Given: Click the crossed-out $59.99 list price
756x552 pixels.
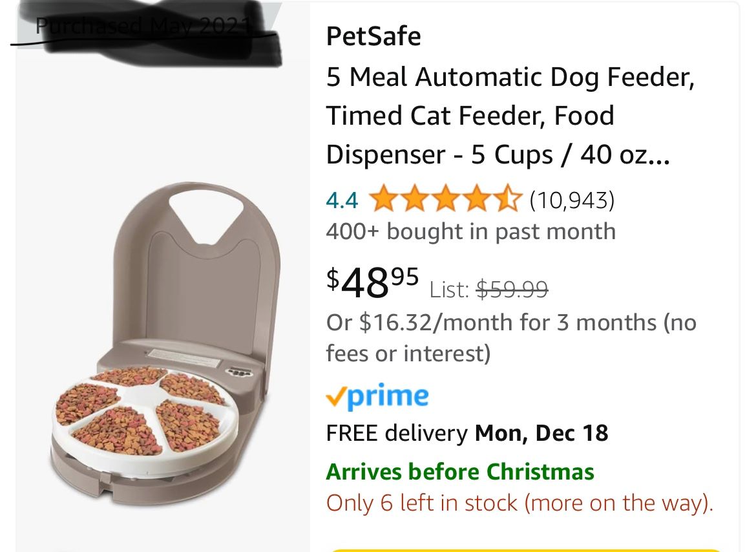Looking at the screenshot, I should click(512, 290).
